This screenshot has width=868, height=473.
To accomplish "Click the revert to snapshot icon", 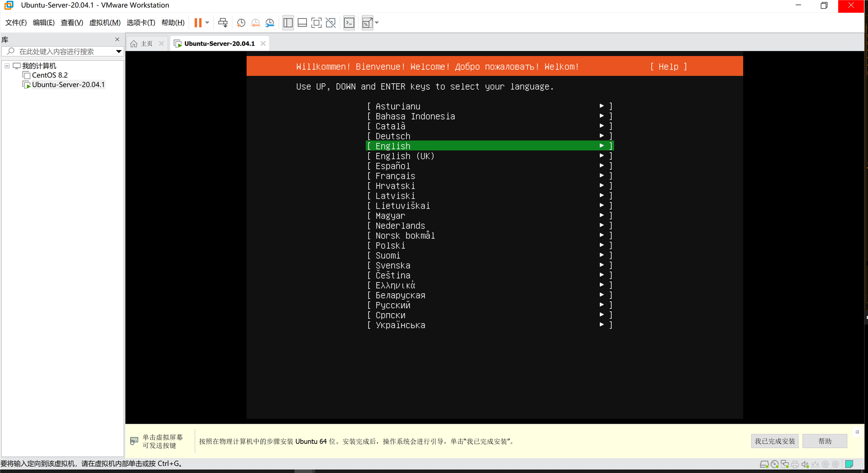I will pos(255,23).
